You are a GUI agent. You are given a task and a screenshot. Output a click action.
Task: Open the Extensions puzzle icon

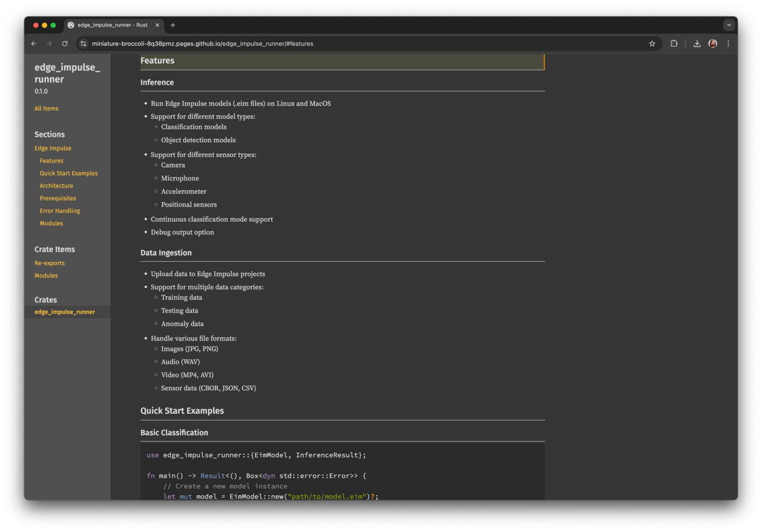(674, 44)
